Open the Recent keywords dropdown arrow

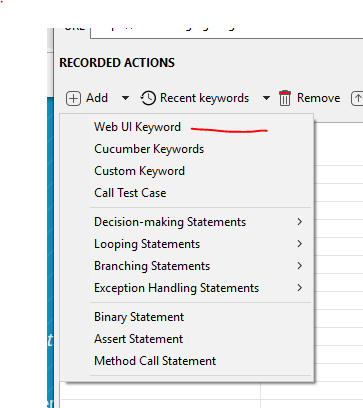pyautogui.click(x=266, y=98)
